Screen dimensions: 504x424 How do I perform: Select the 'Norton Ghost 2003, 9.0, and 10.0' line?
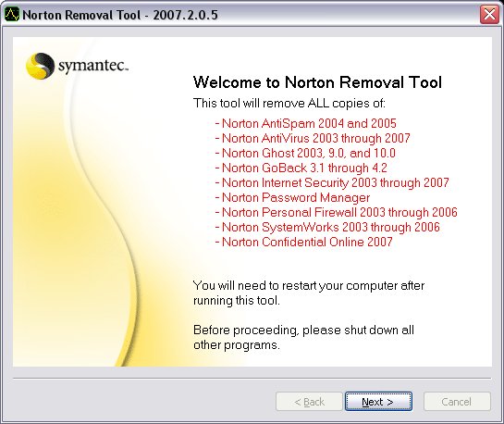[x=305, y=153]
